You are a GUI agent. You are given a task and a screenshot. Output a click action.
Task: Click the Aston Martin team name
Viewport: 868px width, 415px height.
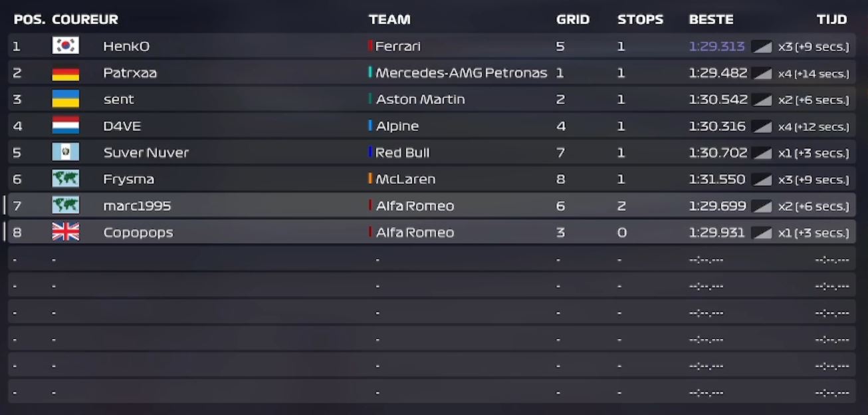[421, 99]
